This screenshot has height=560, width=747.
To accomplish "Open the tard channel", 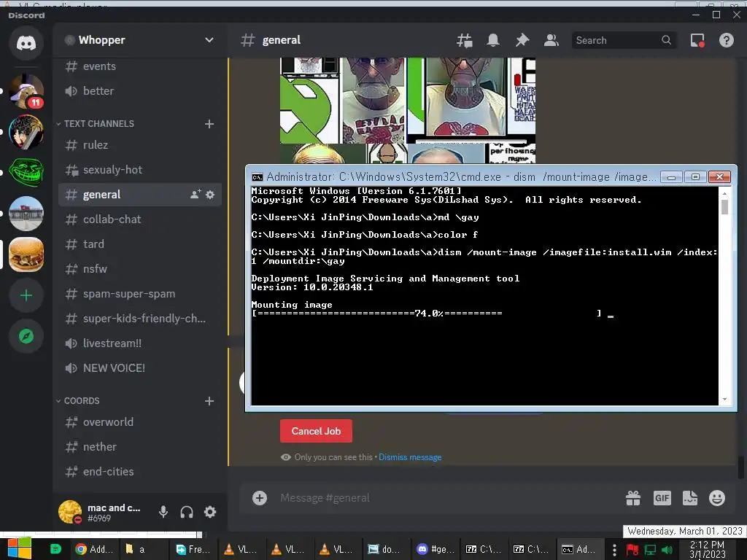I will click(x=139, y=244).
